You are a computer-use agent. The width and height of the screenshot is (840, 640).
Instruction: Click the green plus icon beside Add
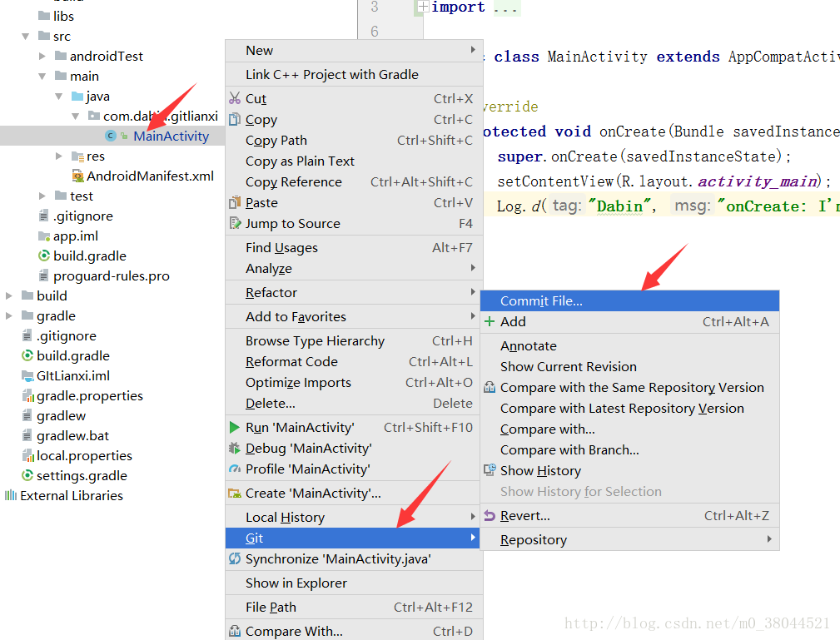(490, 321)
